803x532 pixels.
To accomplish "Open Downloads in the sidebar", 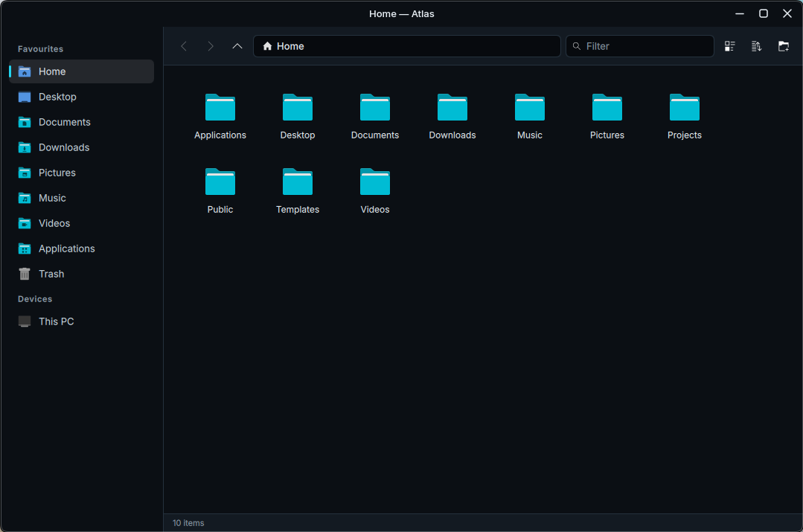I will click(x=81, y=147).
